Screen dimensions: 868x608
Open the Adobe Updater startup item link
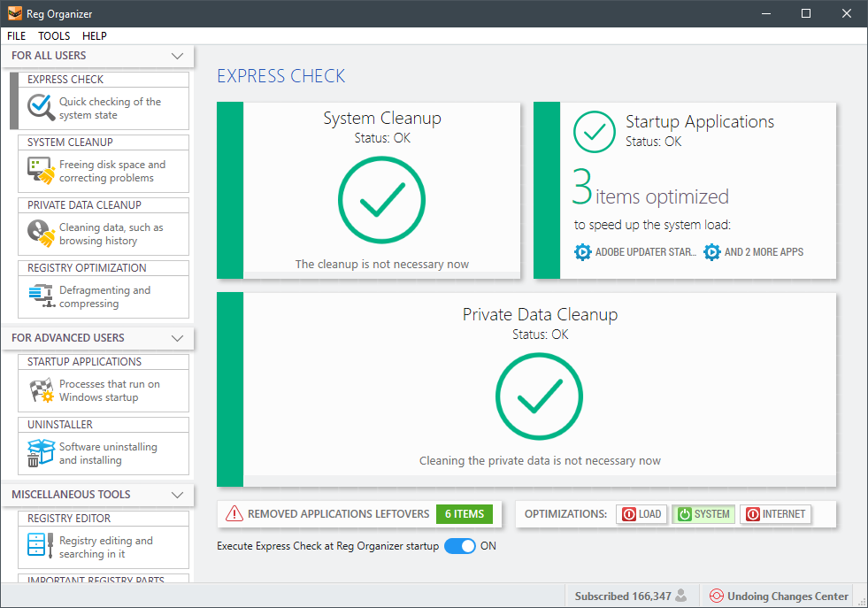pyautogui.click(x=645, y=252)
